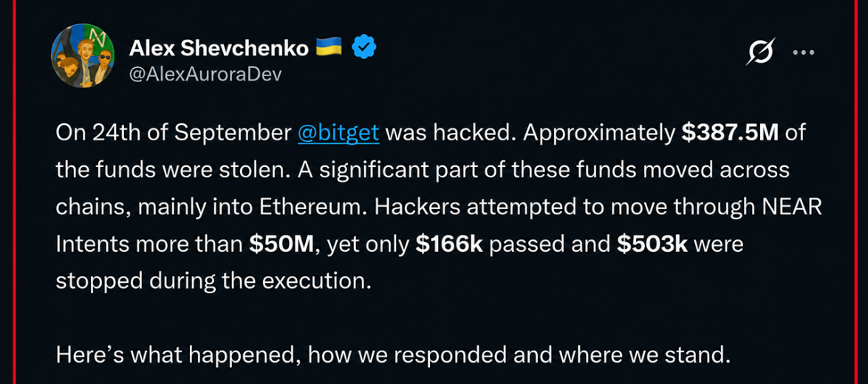
Task: Open the three-dot more options menu
Action: point(804,52)
